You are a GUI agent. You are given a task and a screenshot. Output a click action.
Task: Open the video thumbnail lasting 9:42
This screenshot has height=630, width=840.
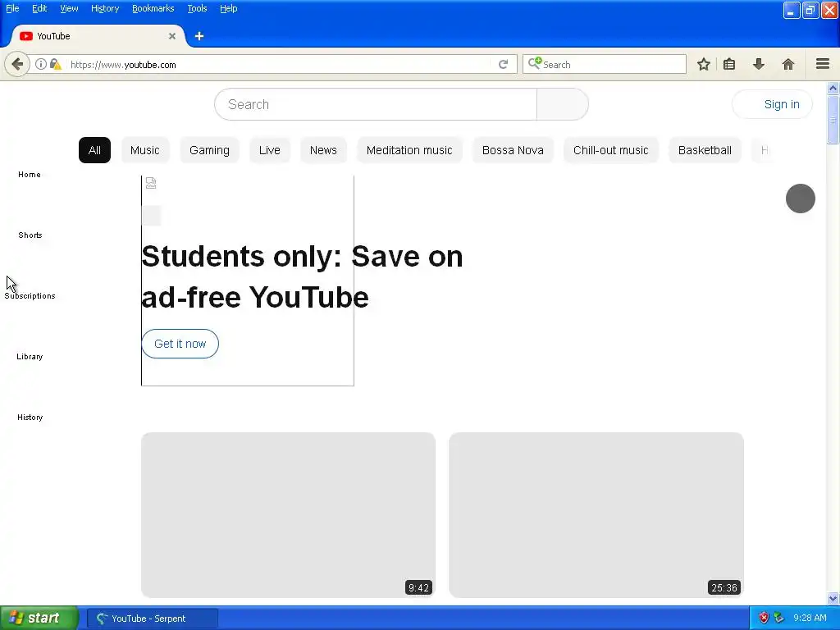tap(288, 515)
